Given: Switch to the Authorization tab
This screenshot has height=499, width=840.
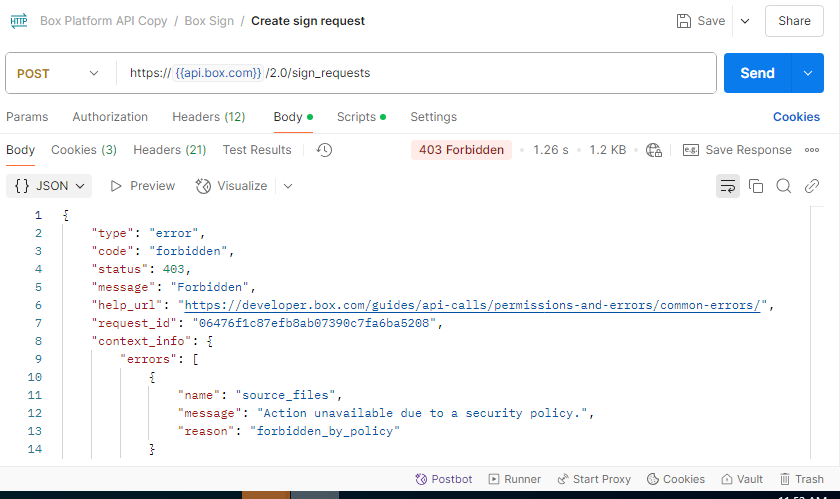Looking at the screenshot, I should [110, 117].
